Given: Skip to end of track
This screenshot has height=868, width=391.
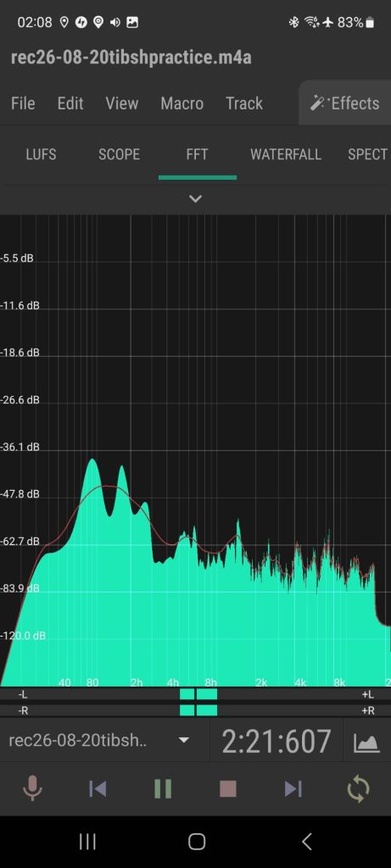Looking at the screenshot, I should [x=293, y=788].
